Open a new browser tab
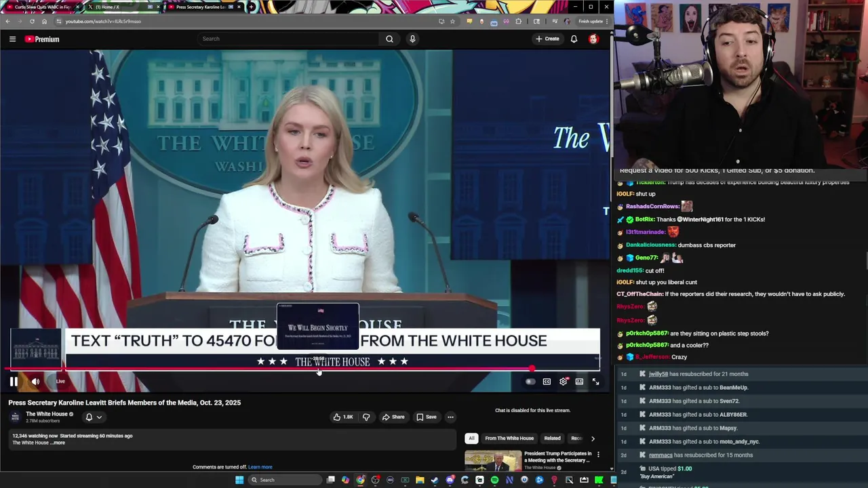868x488 pixels. point(252,7)
